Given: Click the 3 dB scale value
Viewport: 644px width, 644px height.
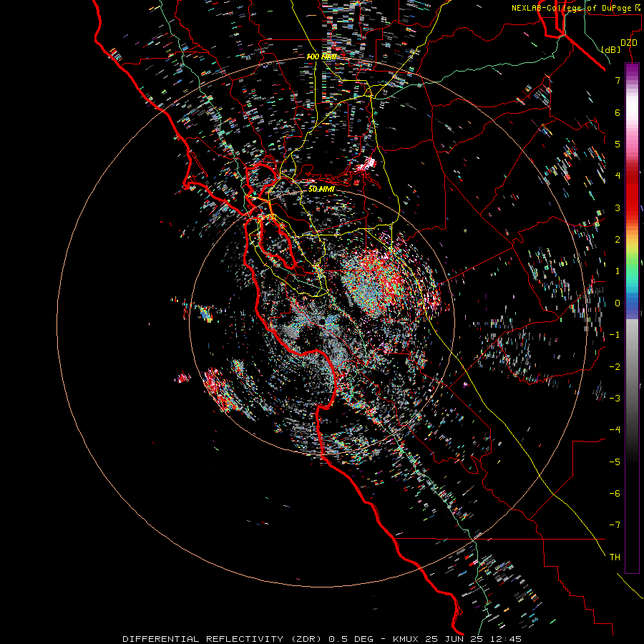Looking at the screenshot, I should pos(618,208).
